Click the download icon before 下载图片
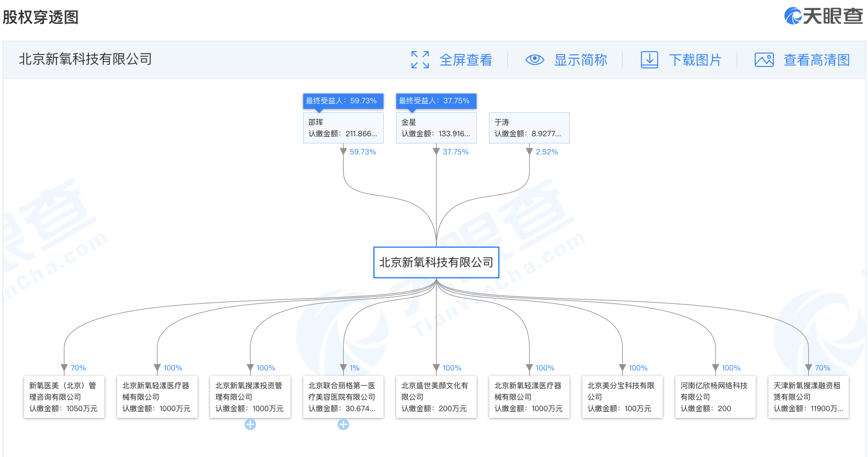Viewport: 868px width, 457px height. click(650, 60)
